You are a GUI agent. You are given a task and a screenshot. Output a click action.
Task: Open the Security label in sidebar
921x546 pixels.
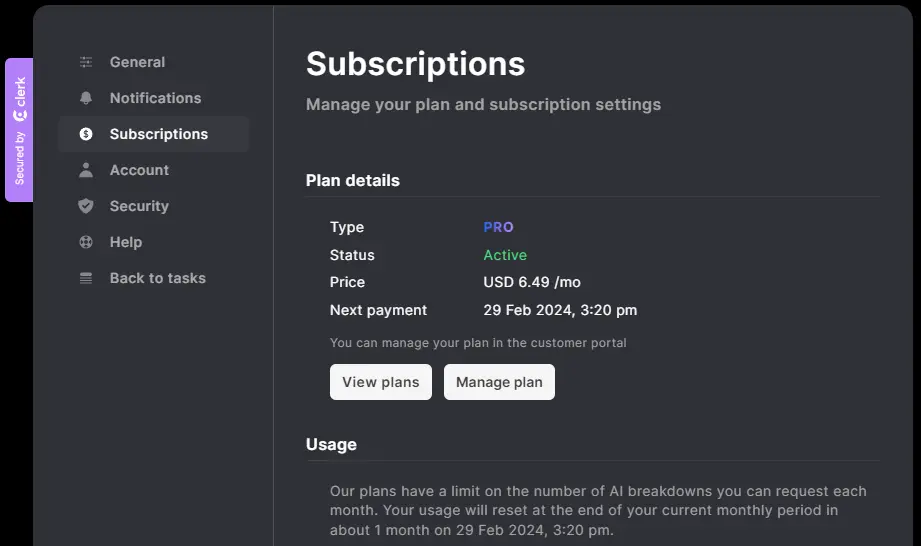pyautogui.click(x=139, y=206)
